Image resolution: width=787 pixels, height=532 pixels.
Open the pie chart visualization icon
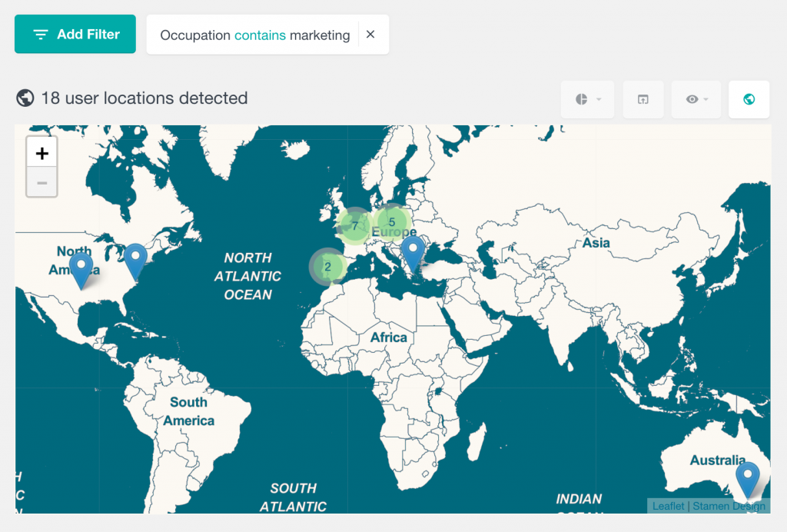point(583,98)
